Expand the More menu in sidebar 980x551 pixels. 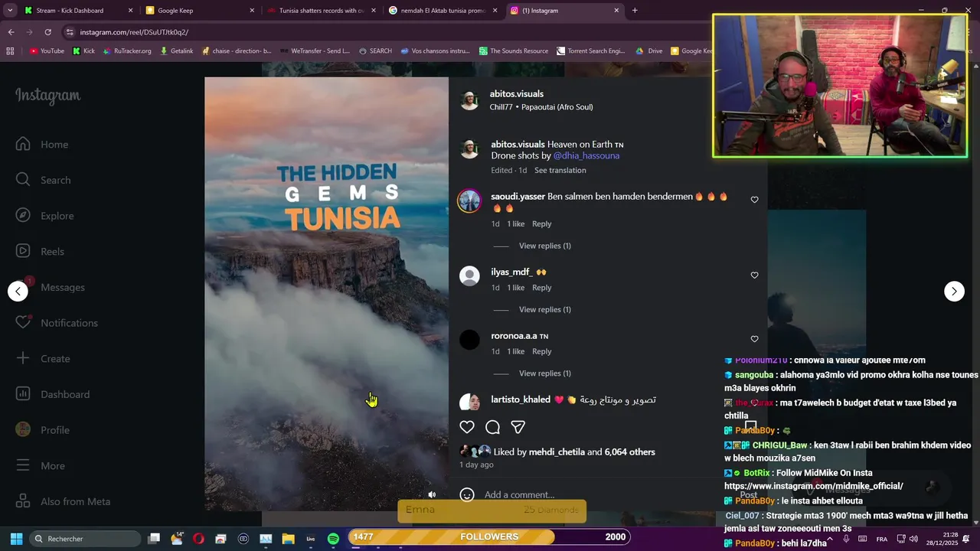[x=41, y=466]
